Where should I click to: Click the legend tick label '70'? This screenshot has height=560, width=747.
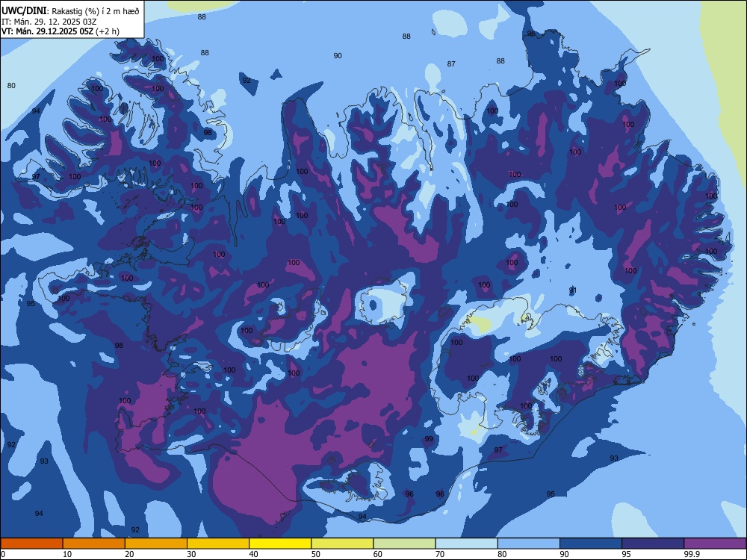(x=440, y=554)
